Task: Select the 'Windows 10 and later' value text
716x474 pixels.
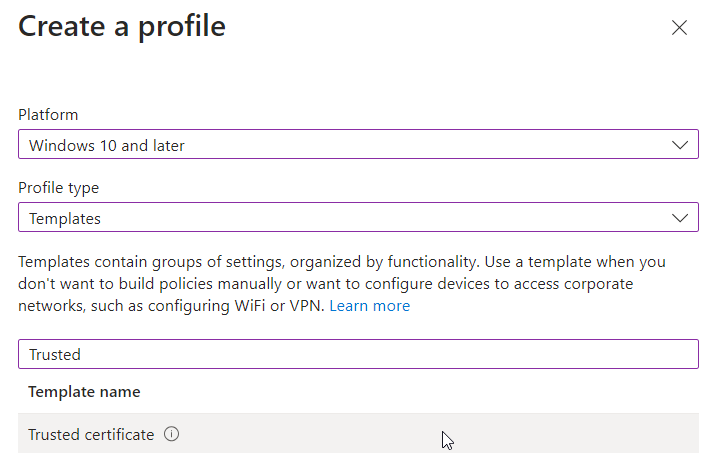Action: click(107, 146)
